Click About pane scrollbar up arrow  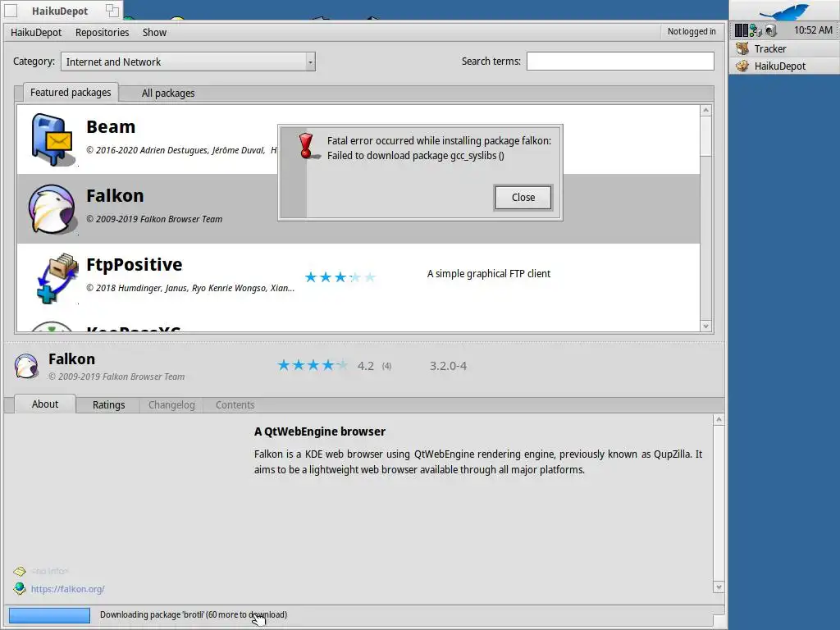pos(719,419)
